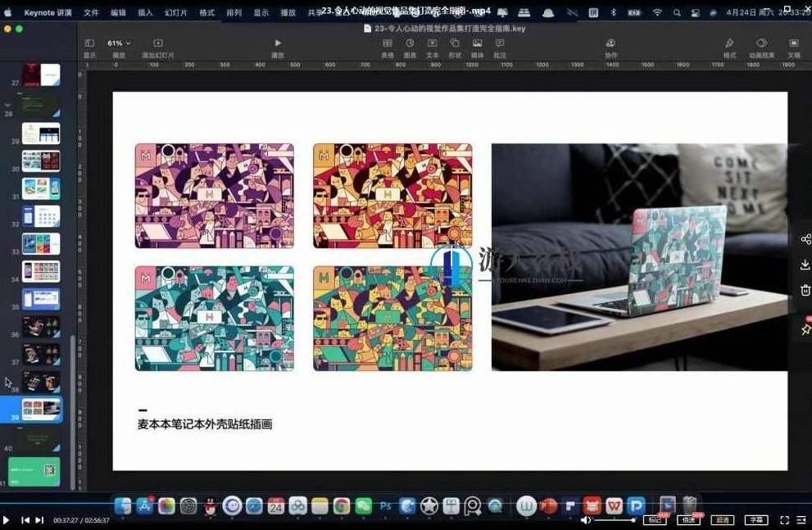812x530 pixels.
Task: Open the 超清 video quality selector
Action: coord(724,519)
